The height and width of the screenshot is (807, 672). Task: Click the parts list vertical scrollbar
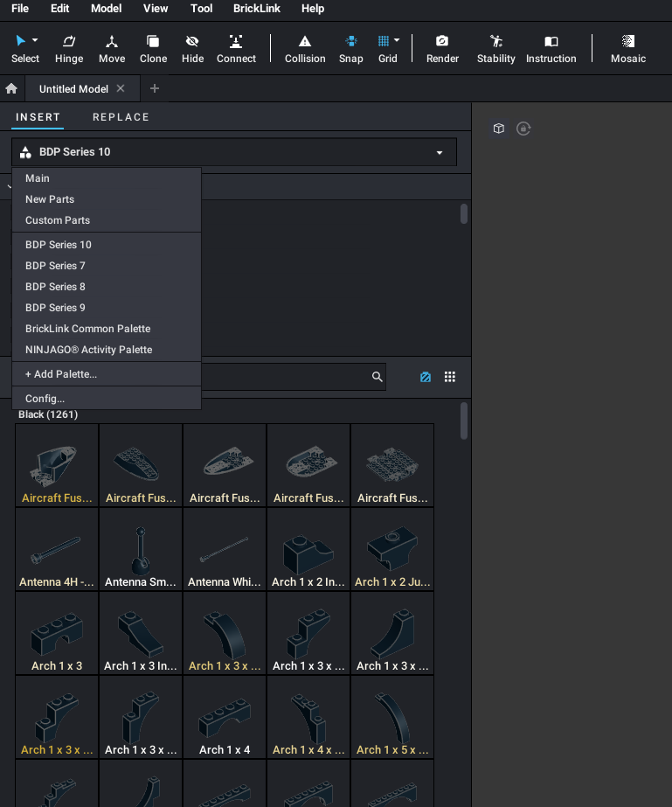(464, 421)
